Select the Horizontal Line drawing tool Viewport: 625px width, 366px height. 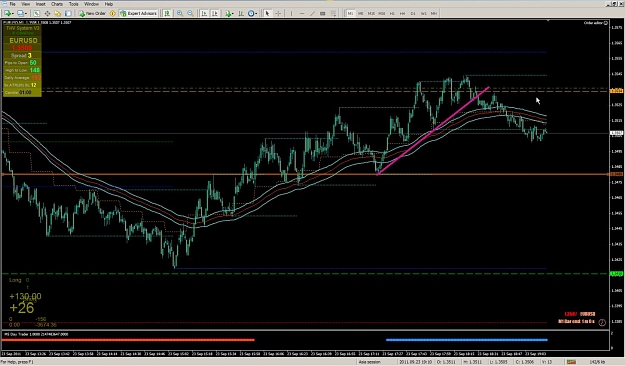point(302,14)
